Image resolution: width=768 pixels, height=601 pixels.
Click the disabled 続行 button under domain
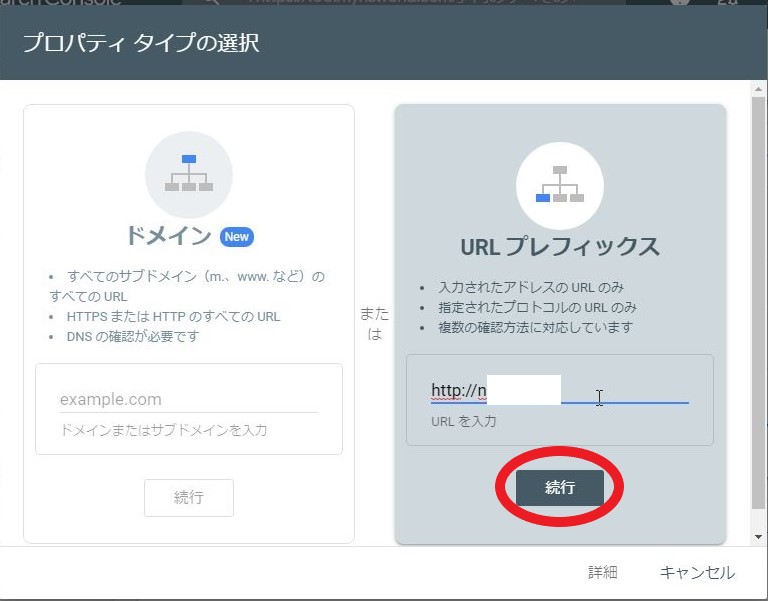pos(189,498)
